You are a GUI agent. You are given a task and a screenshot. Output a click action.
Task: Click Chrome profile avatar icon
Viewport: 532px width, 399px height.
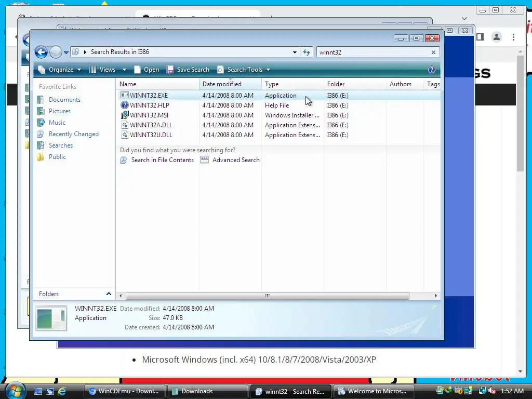(497, 37)
